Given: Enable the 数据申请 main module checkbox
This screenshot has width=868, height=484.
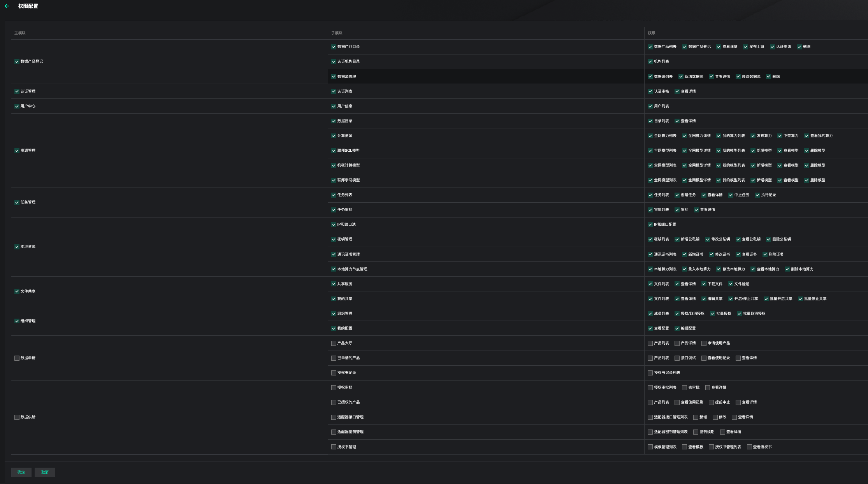Looking at the screenshot, I should pyautogui.click(x=17, y=358).
